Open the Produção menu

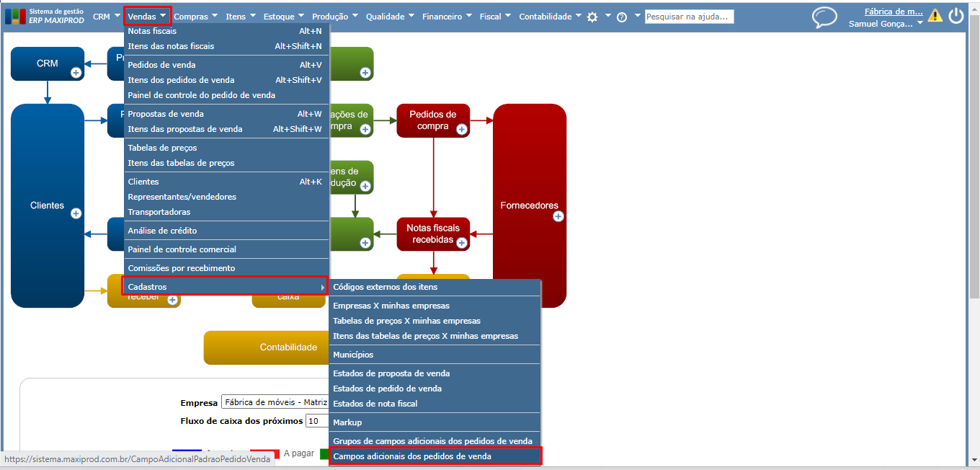click(x=335, y=16)
